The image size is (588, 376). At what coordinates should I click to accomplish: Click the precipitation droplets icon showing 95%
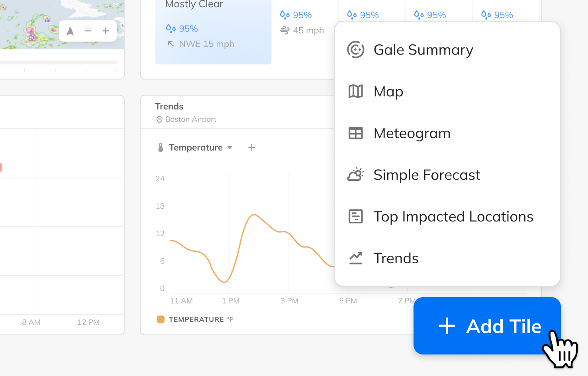click(171, 28)
